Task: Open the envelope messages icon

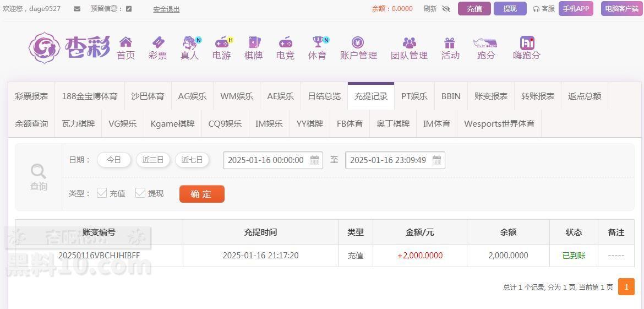Action: click(77, 9)
